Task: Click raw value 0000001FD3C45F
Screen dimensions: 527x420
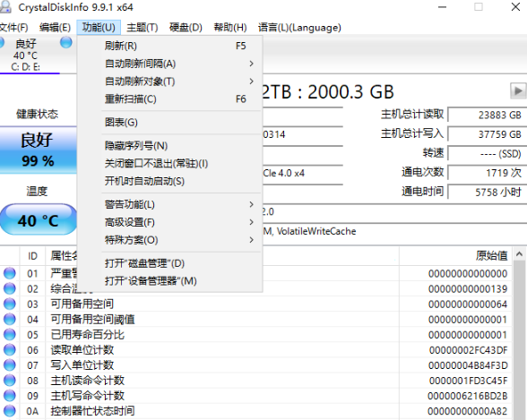Action: point(468,381)
